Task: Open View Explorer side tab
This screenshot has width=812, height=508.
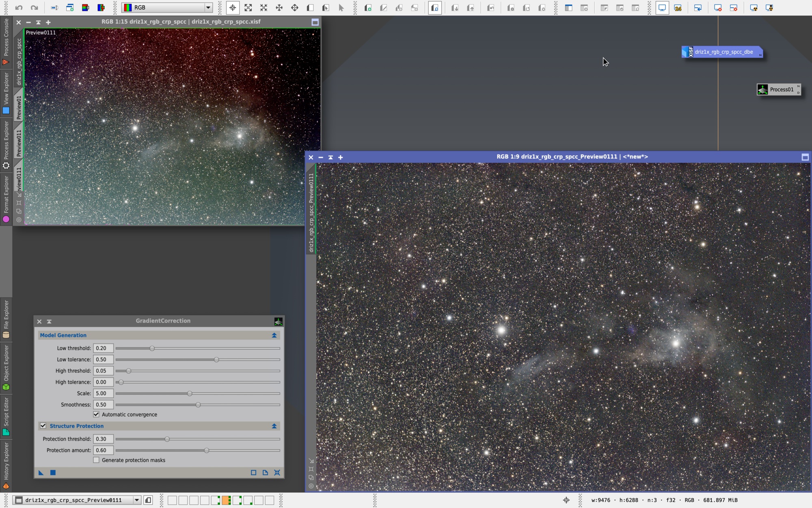Action: (6, 93)
